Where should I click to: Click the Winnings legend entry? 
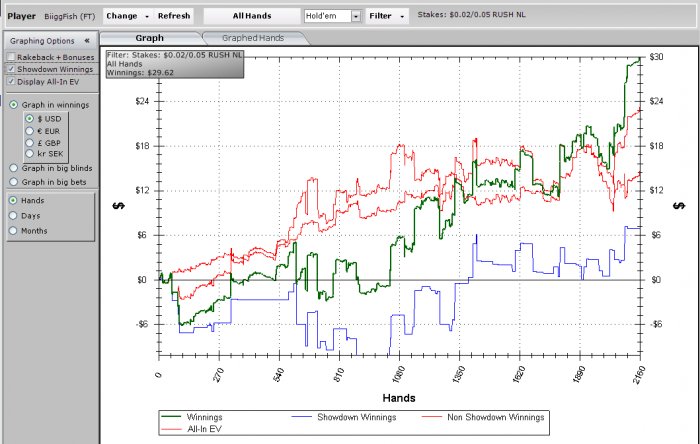pos(191,417)
